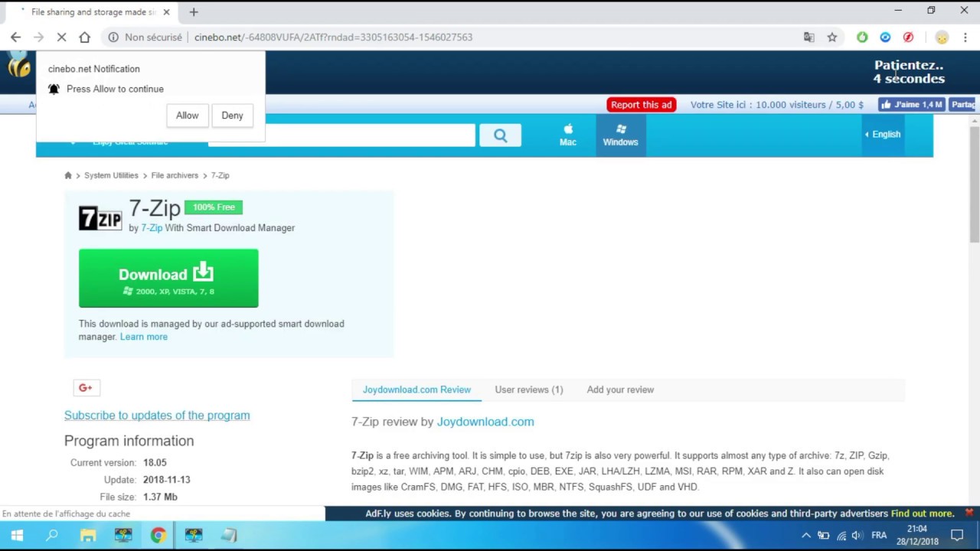Open the Add your review tab

620,390
